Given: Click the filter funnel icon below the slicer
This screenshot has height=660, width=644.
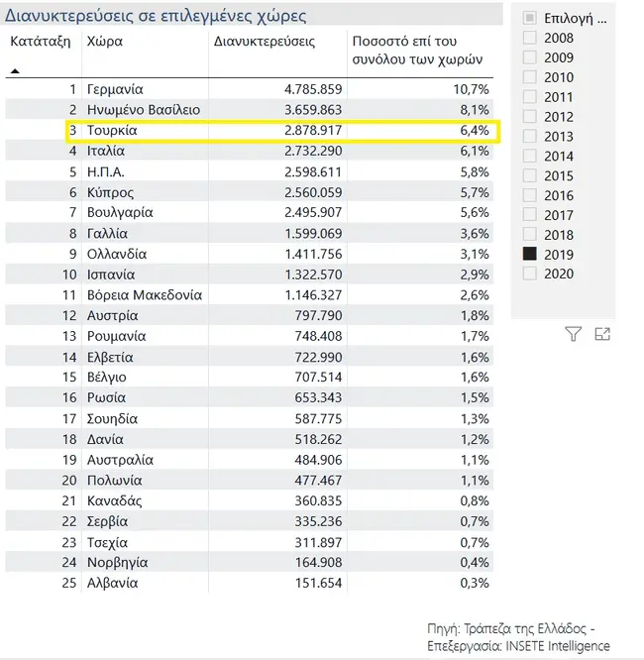Looking at the screenshot, I should (573, 335).
